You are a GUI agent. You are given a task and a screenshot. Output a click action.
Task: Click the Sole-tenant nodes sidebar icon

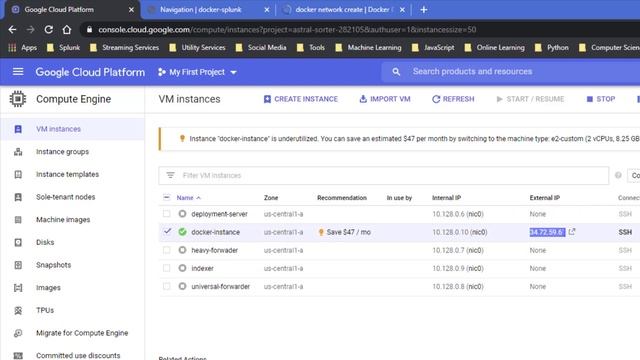[18, 197]
